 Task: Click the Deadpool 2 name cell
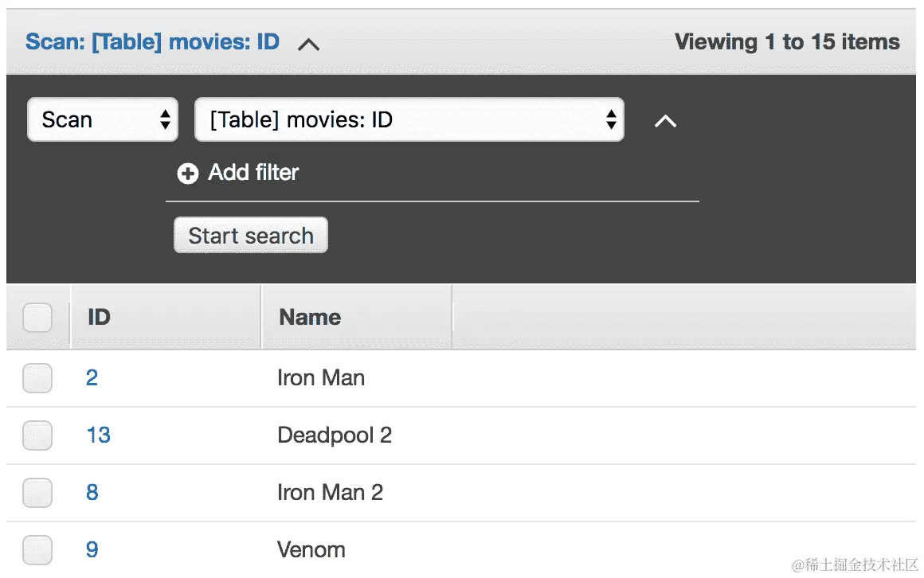(x=335, y=435)
